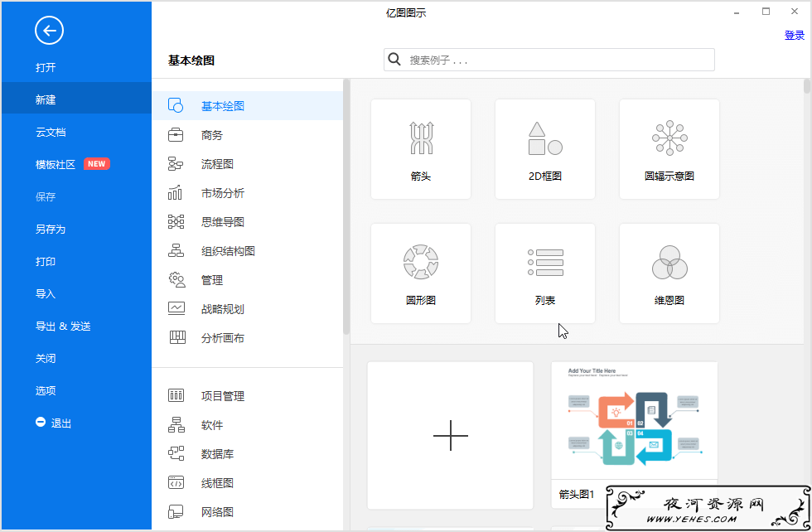812x532 pixels.
Task: Click the 软件 category icon
Action: point(176,425)
